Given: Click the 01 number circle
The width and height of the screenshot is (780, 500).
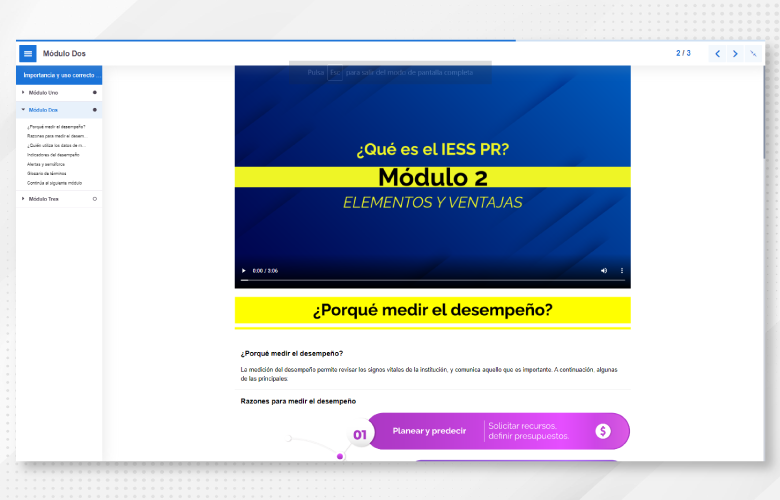Looking at the screenshot, I should pyautogui.click(x=360, y=435).
